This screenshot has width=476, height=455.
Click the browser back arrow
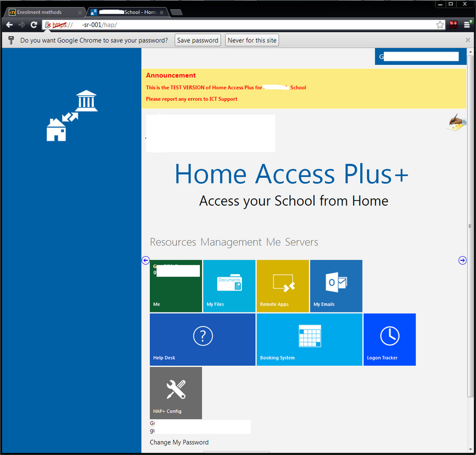[x=10, y=25]
